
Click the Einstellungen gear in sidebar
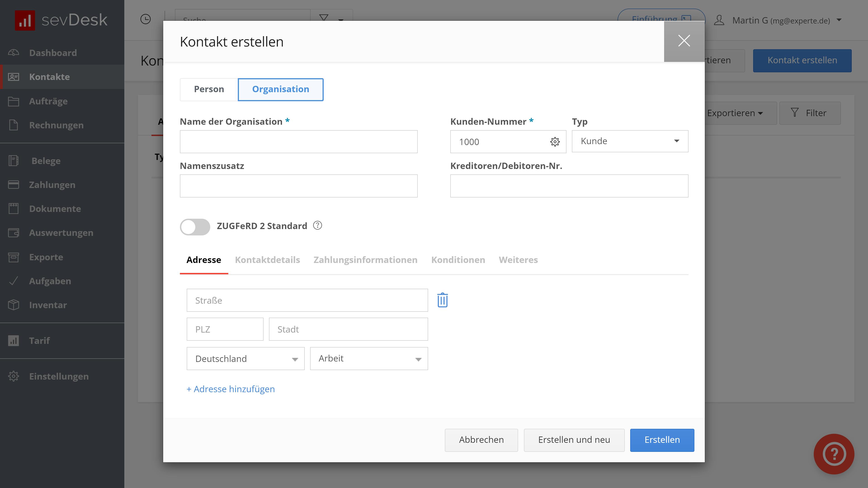click(x=14, y=376)
